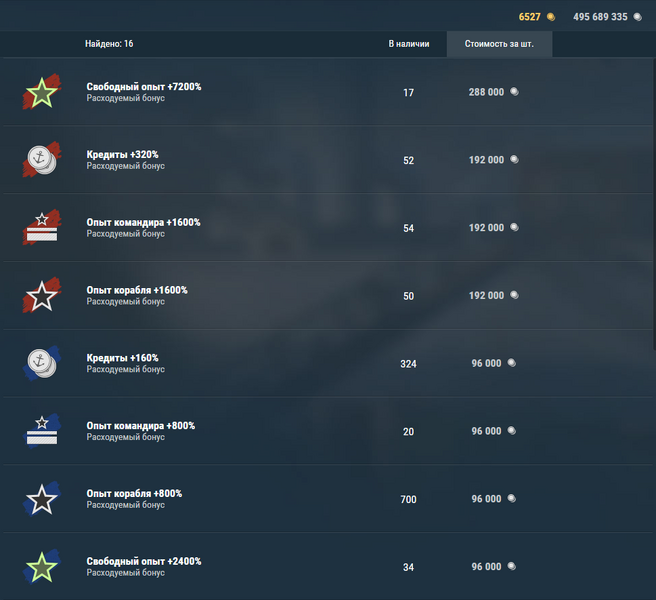Select the 'Опыт командира +1600%' row title
The height and width of the screenshot is (600, 656).
point(143,222)
